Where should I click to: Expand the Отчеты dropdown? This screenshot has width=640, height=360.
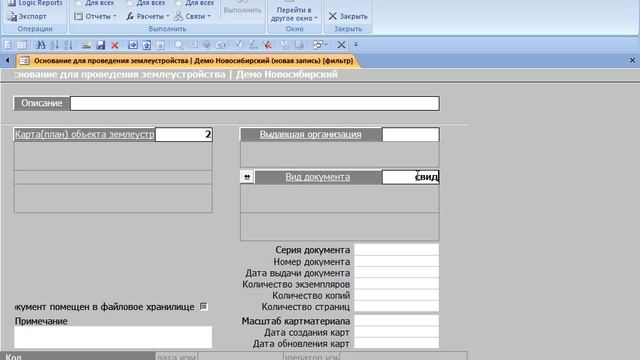[96, 16]
